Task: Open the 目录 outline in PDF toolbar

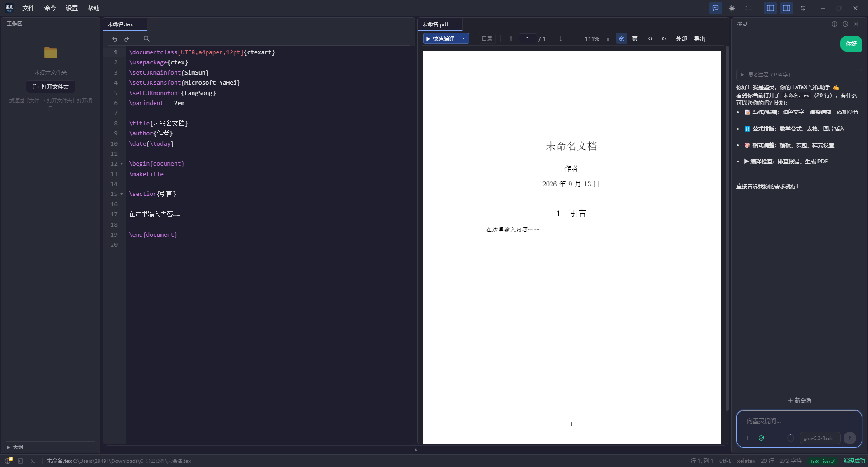Action: click(487, 39)
